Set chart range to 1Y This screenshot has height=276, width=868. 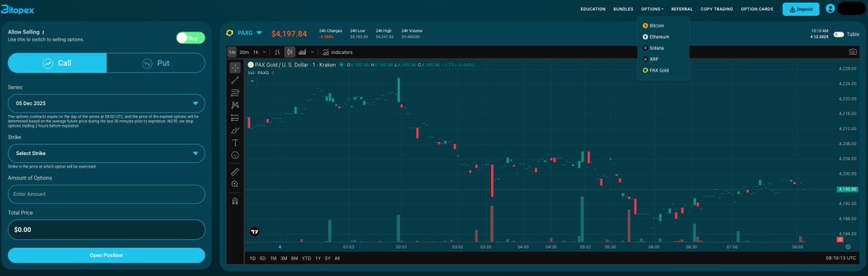(x=318, y=258)
